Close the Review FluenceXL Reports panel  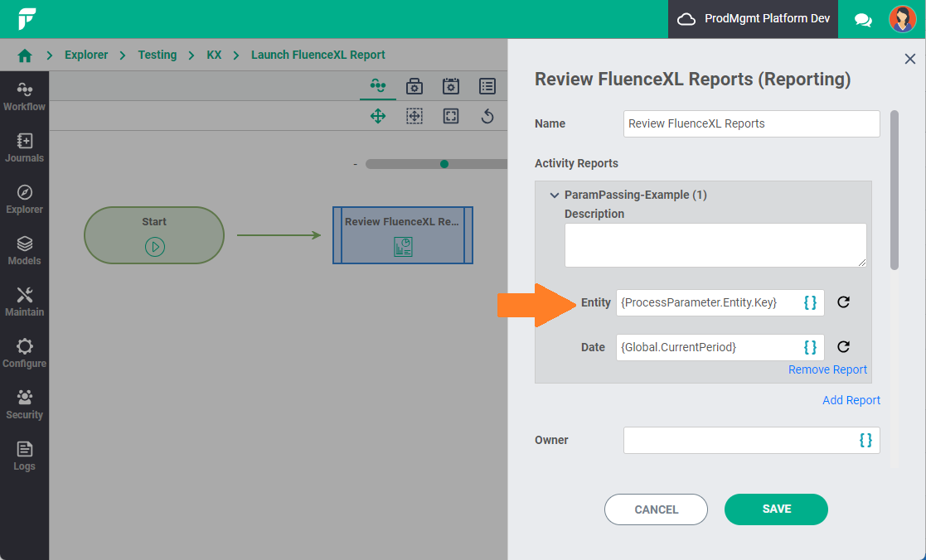[910, 59]
